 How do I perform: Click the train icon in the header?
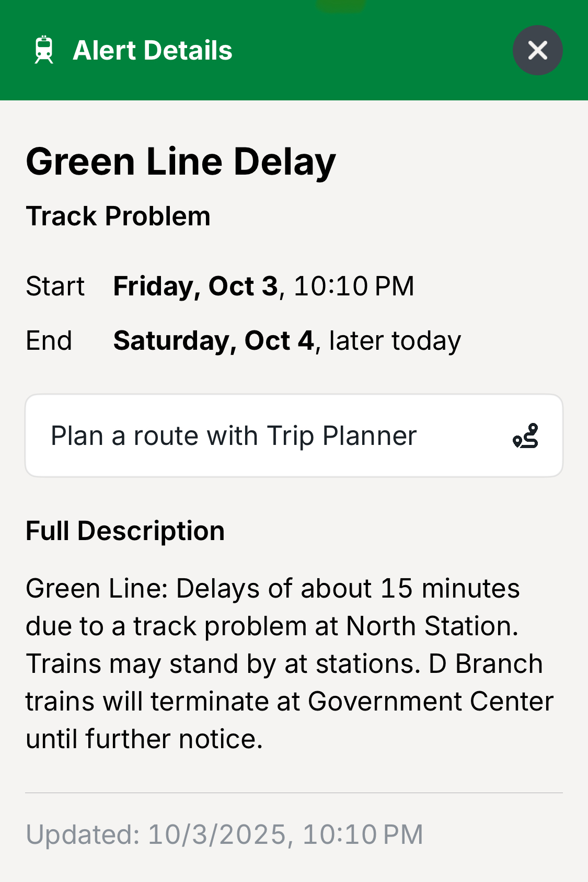[44, 50]
